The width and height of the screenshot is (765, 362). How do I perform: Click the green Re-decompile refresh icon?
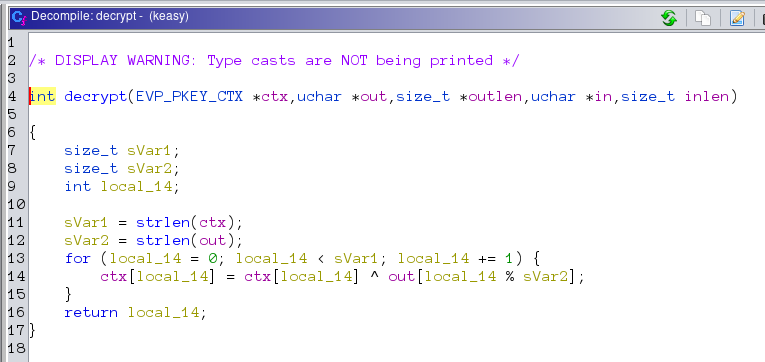click(x=669, y=18)
